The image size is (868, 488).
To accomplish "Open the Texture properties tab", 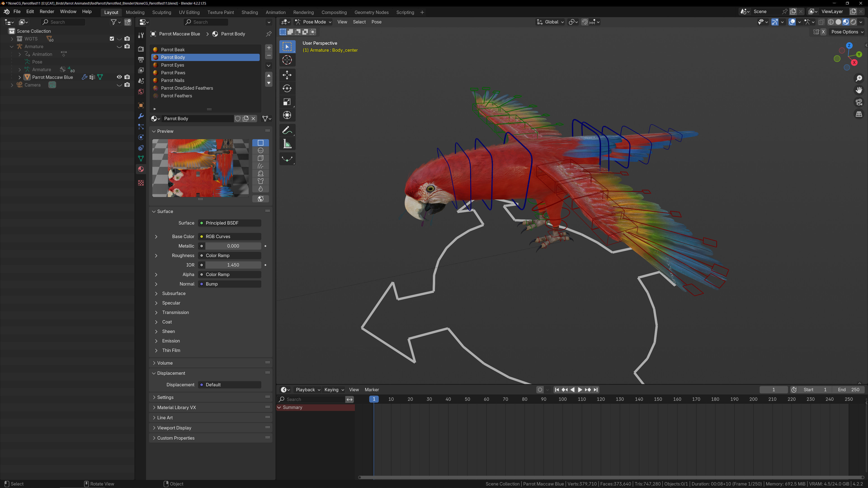I will [141, 183].
